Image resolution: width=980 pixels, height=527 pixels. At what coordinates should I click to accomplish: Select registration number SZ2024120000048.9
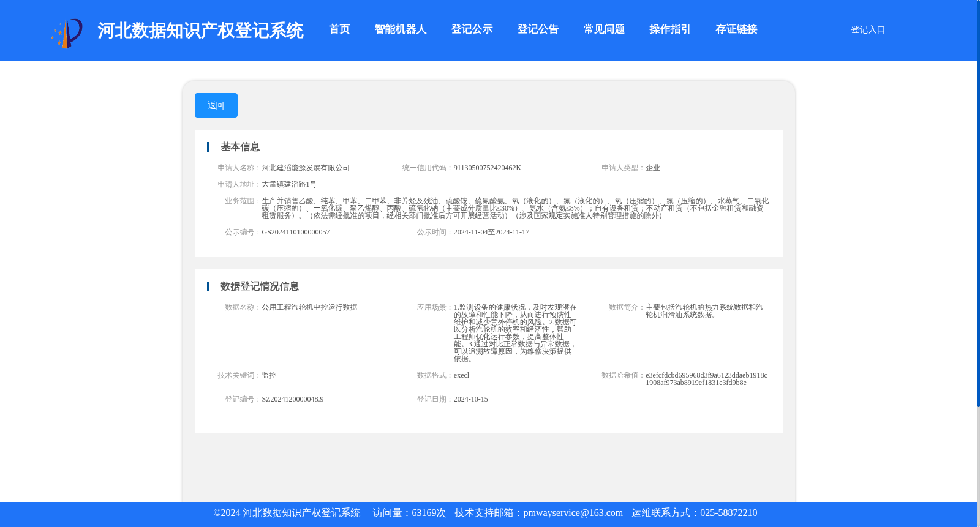pos(293,399)
